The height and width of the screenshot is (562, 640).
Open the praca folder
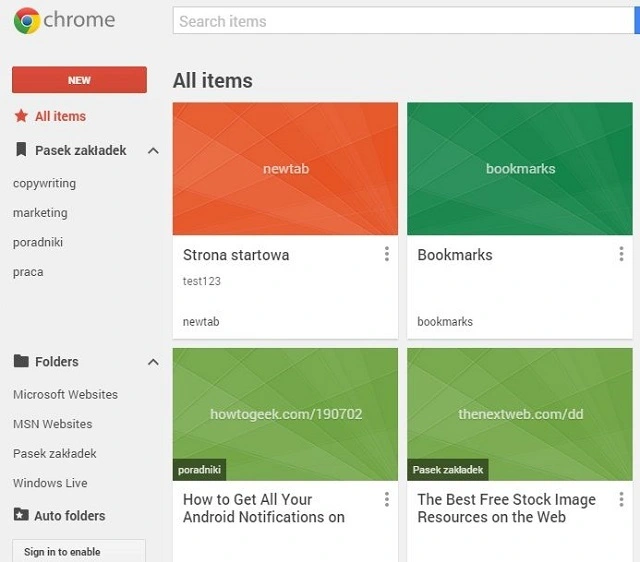tap(28, 272)
